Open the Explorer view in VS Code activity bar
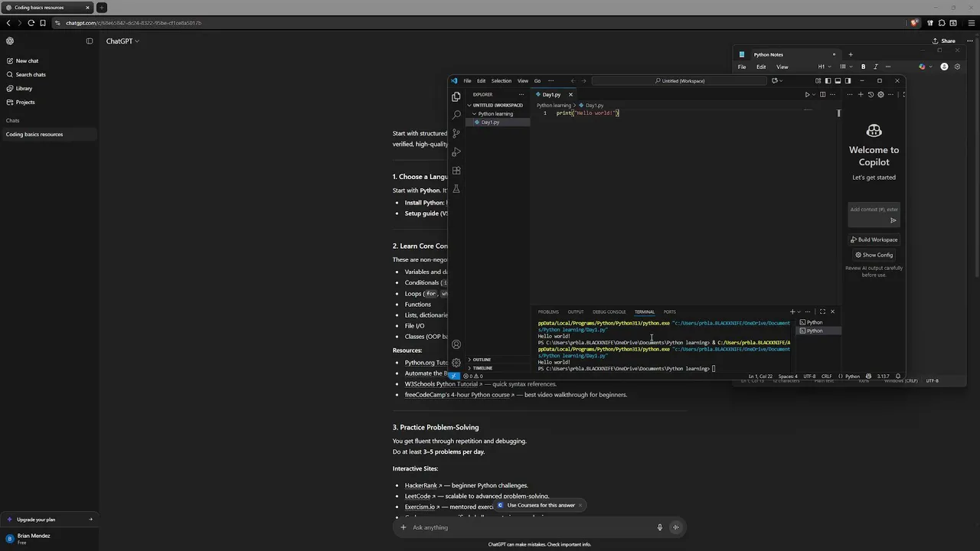 click(456, 96)
